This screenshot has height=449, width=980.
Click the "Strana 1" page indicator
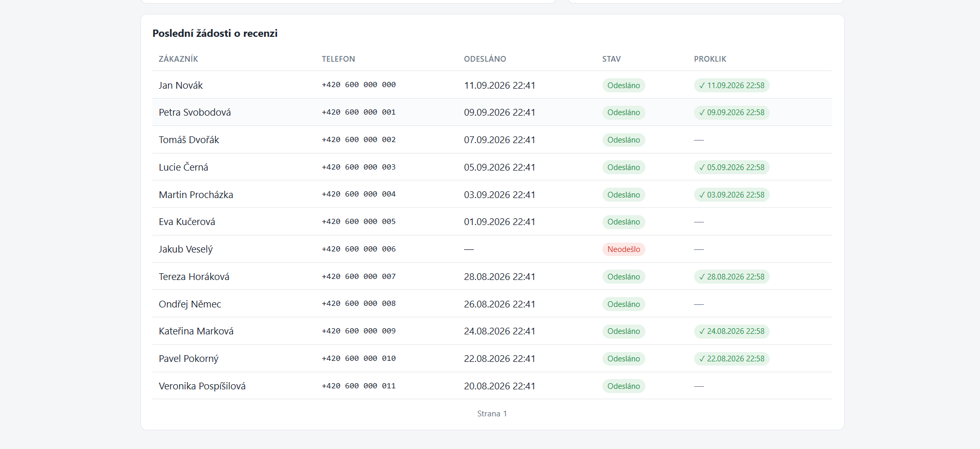(492, 414)
